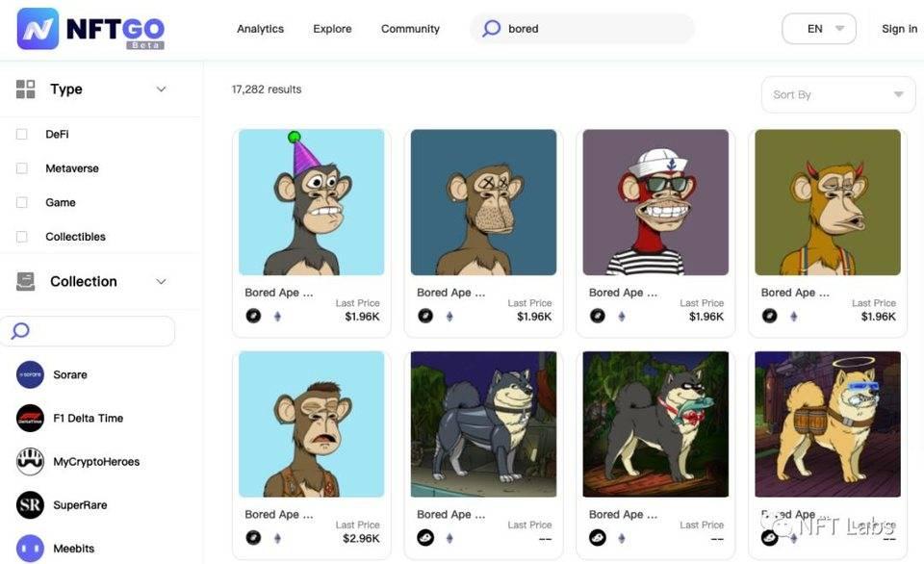Click the search magnifier icon in header
The height and width of the screenshot is (564, 924).
(x=491, y=29)
